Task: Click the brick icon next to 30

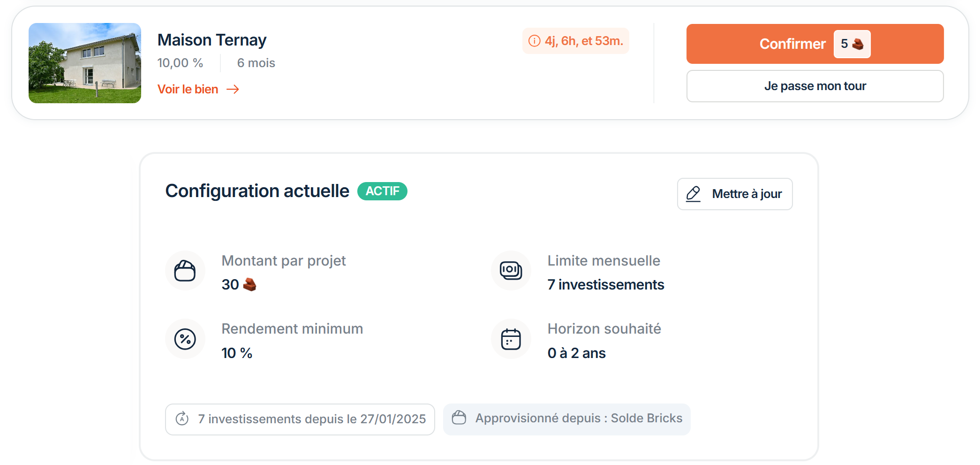Action: click(x=250, y=284)
